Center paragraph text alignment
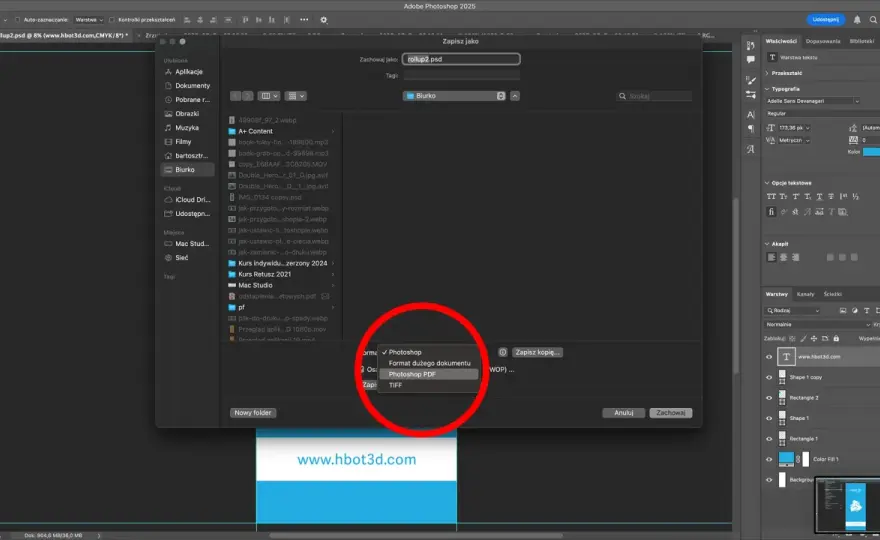The image size is (880, 540). coord(783,257)
